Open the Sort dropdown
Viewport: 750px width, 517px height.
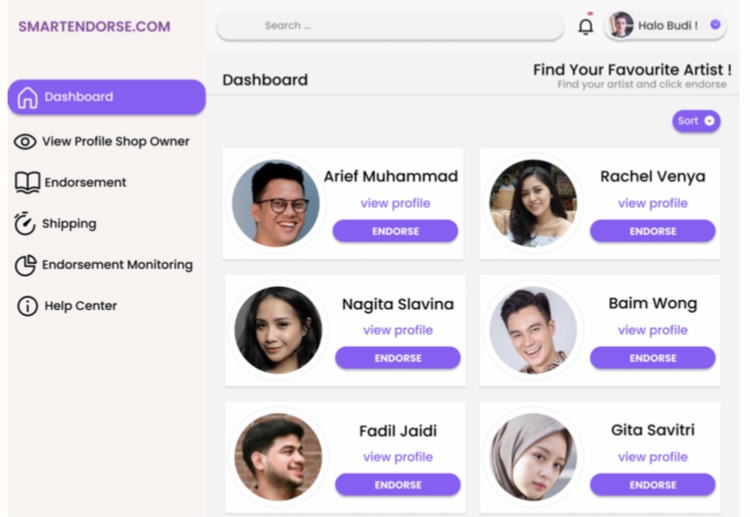click(696, 121)
